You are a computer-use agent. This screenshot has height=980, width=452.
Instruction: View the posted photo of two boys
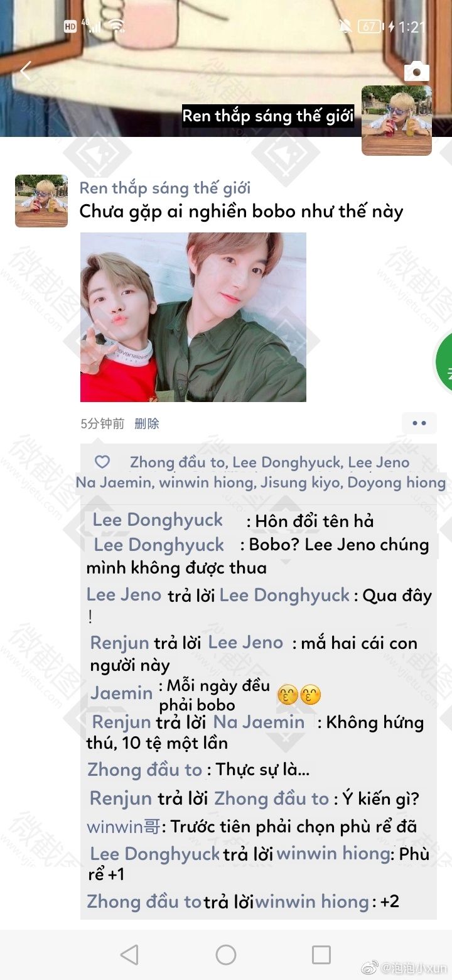coord(193,317)
